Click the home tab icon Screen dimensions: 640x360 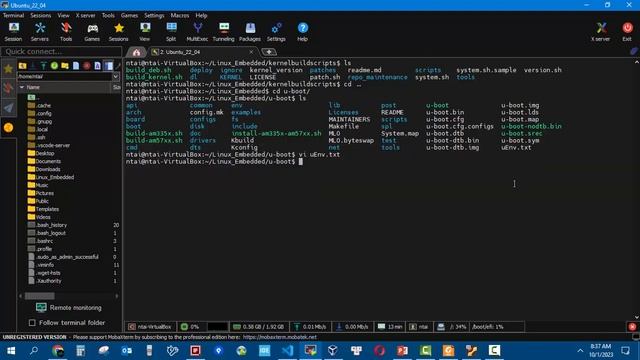[x=136, y=52]
